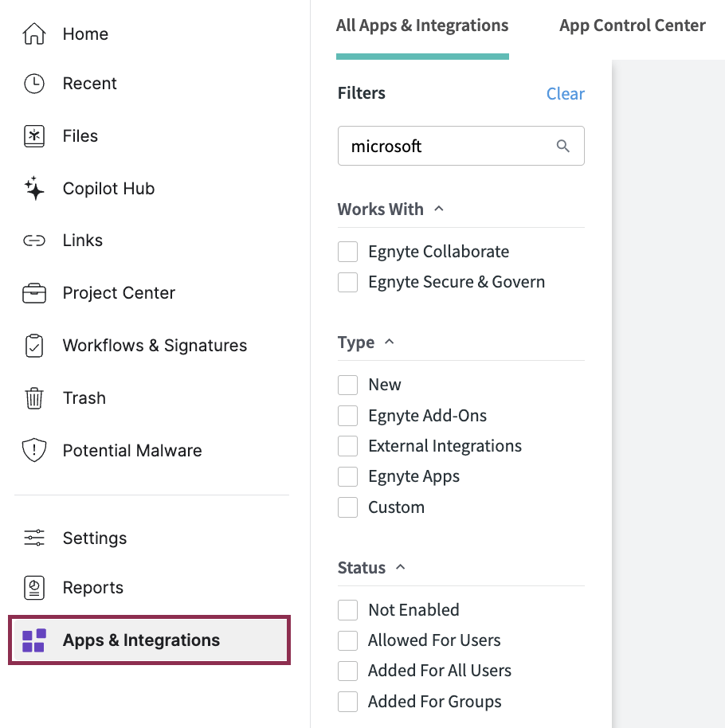
Task: Click the Copilot Hub sparkle icon
Action: pos(34,189)
